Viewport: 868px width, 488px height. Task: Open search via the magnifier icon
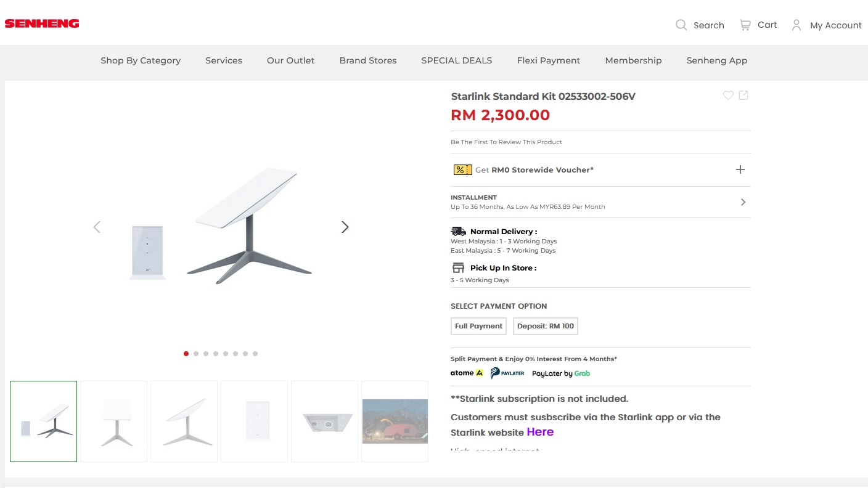(x=681, y=25)
